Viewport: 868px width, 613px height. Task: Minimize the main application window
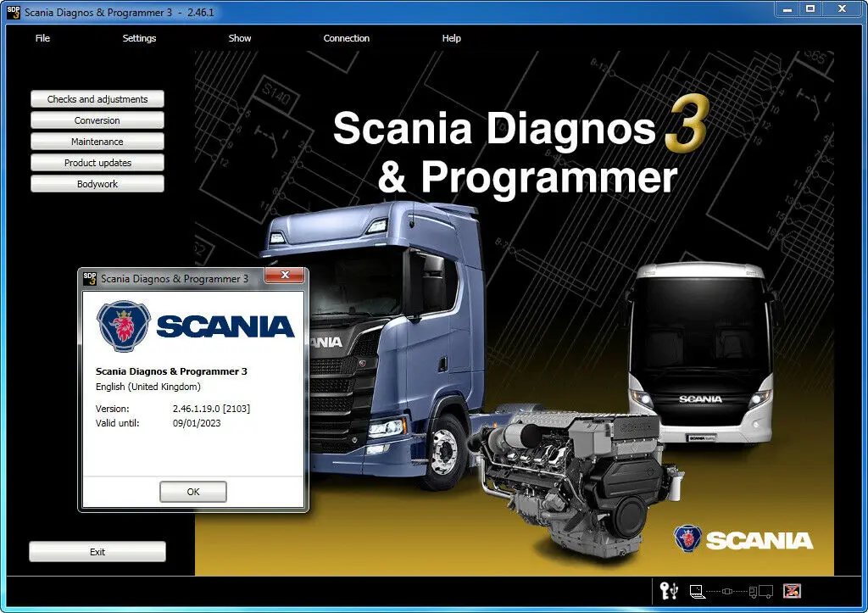tap(787, 8)
